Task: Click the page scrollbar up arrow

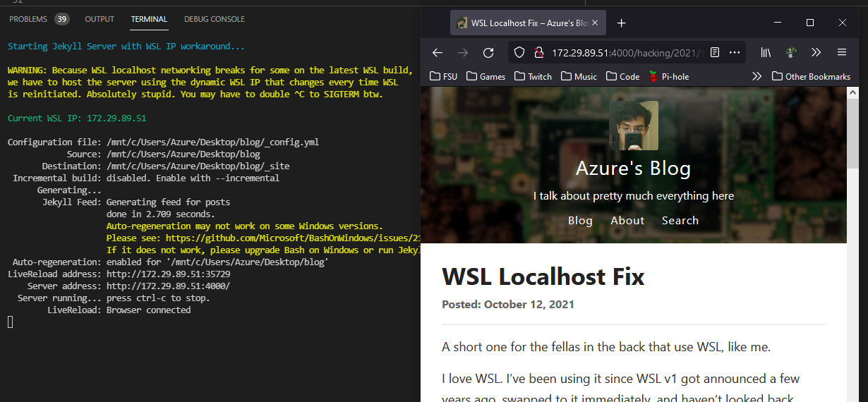Action: point(853,93)
